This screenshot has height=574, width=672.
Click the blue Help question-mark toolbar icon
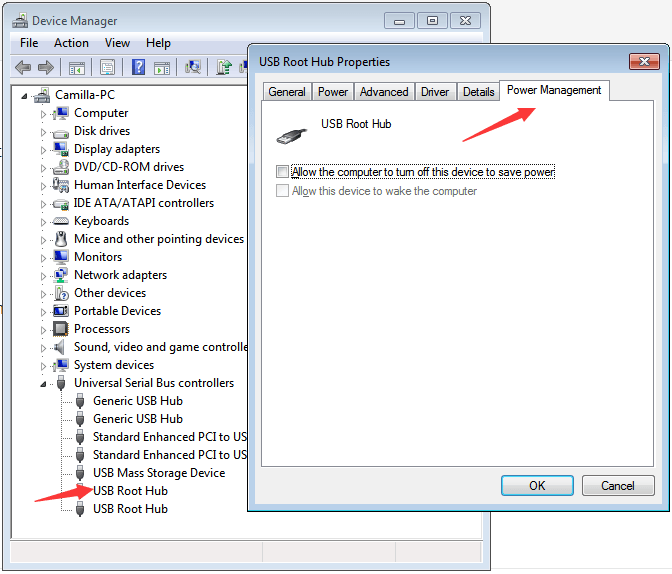pyautogui.click(x=138, y=67)
